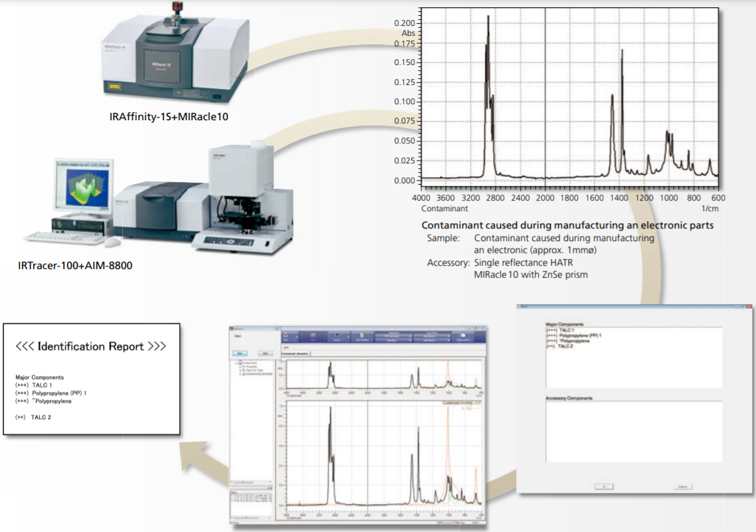756x532 pixels.
Task: Expand the Data Menu dropdown on the toolbar
Action: pos(431,336)
